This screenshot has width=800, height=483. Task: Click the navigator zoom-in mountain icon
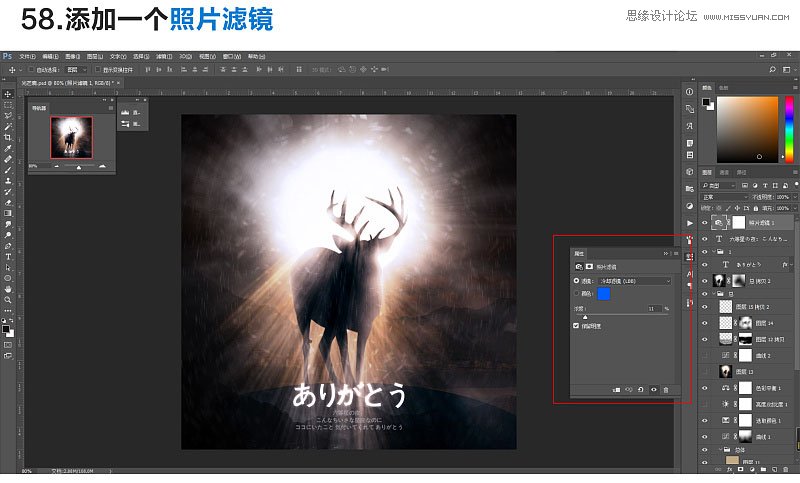pos(103,166)
